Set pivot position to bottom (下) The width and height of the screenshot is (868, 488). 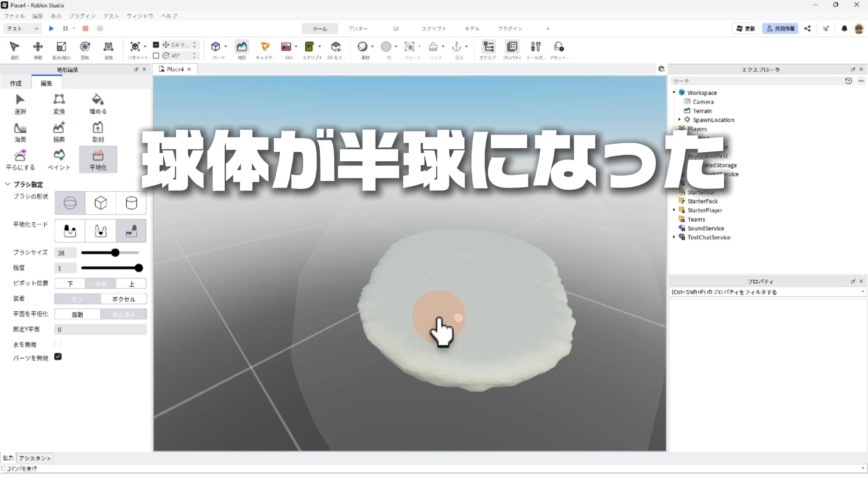(70, 284)
